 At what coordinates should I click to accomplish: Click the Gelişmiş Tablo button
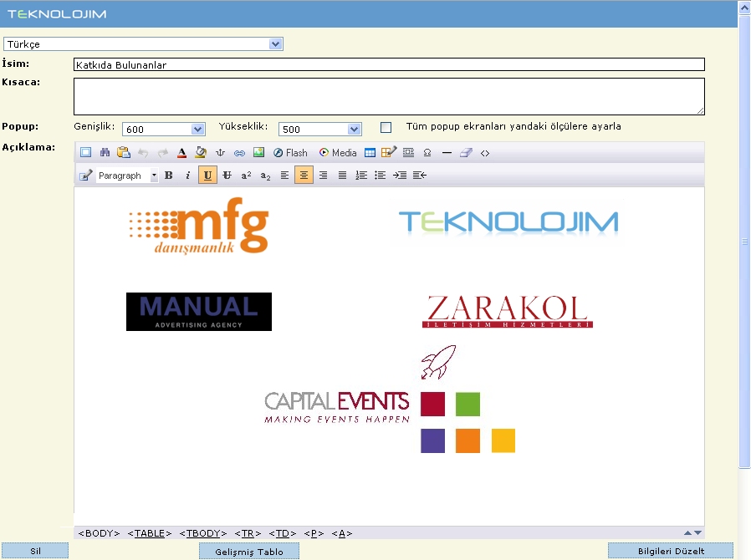(x=249, y=551)
